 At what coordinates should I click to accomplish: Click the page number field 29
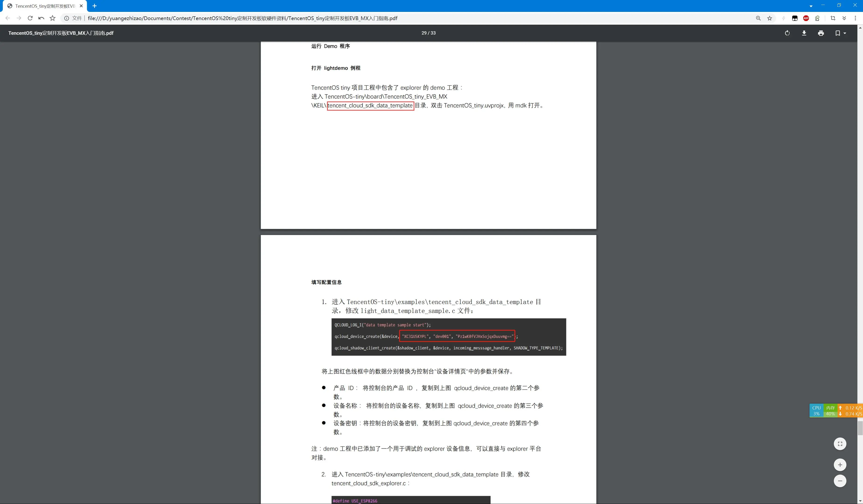pos(424,33)
